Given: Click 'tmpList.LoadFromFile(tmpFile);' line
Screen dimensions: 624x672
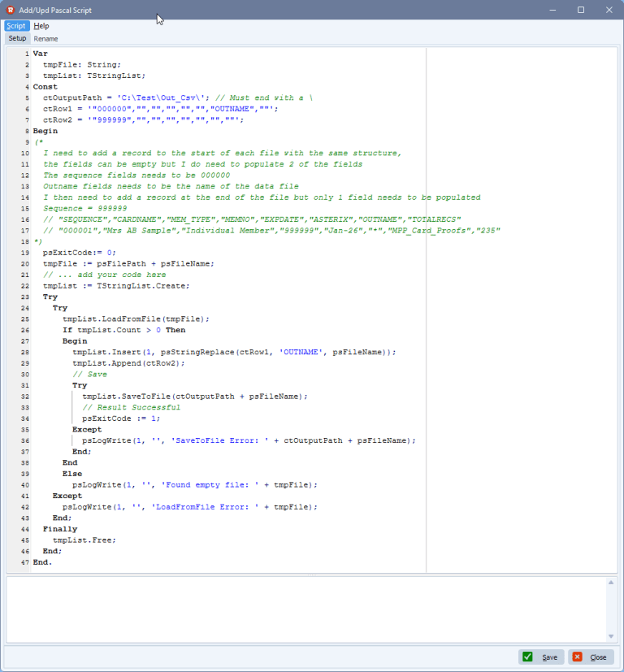Looking at the screenshot, I should click(x=136, y=319).
